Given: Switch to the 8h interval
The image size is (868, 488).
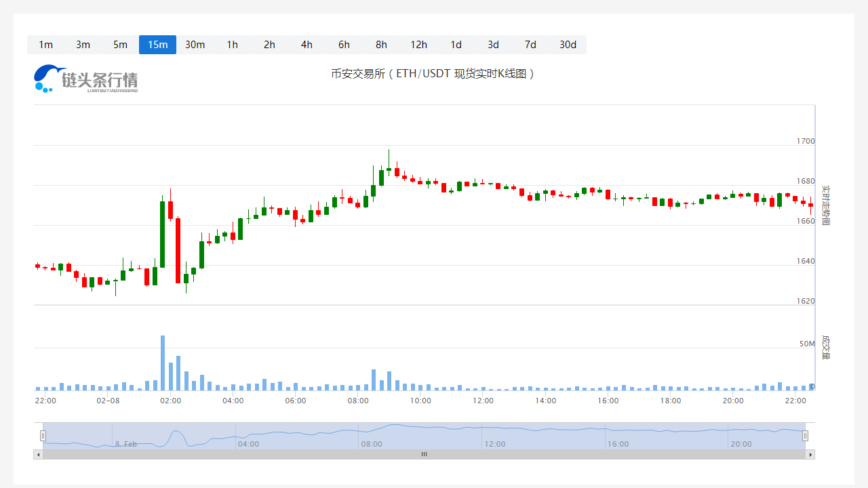Looking at the screenshot, I should [381, 45].
